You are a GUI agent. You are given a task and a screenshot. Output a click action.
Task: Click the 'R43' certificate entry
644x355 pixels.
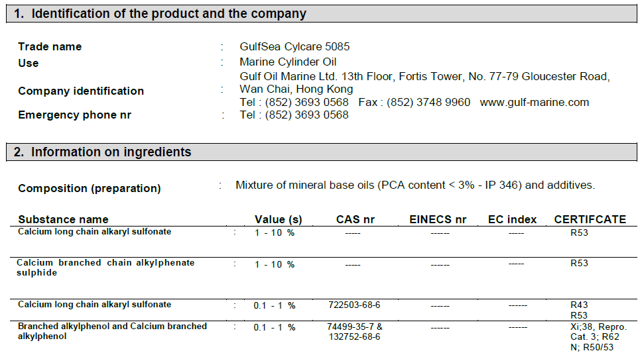pos(579,305)
